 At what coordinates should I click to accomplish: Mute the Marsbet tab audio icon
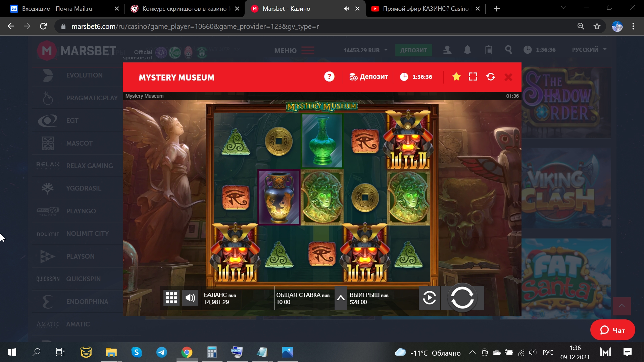click(346, 9)
